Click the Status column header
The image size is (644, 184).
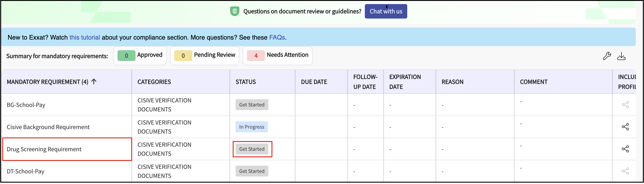tap(262, 82)
